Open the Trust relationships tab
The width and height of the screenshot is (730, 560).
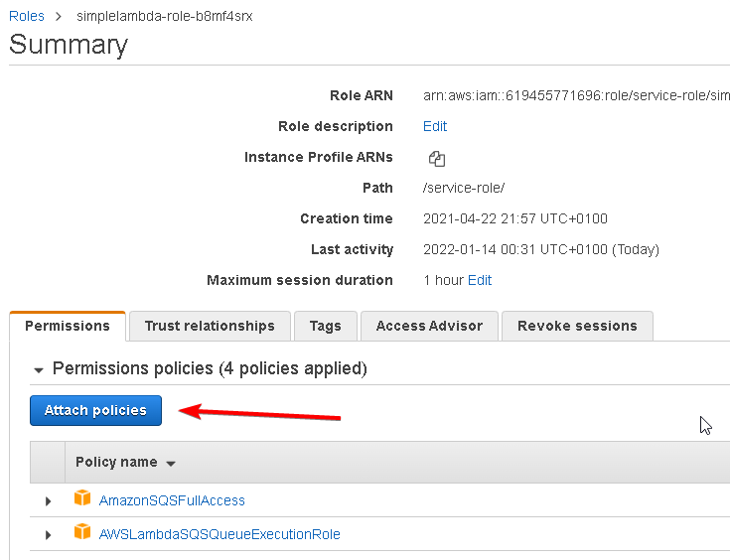pos(210,326)
